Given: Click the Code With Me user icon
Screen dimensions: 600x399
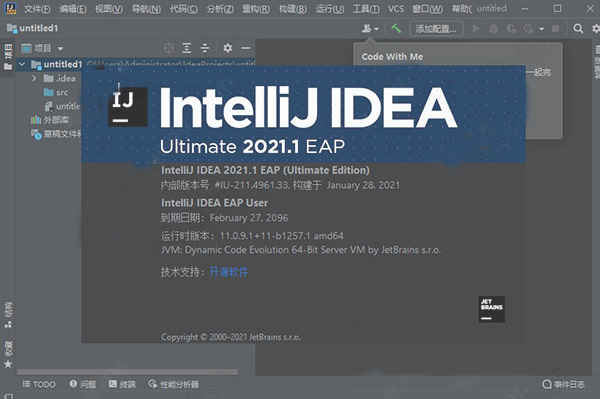Looking at the screenshot, I should tap(370, 28).
